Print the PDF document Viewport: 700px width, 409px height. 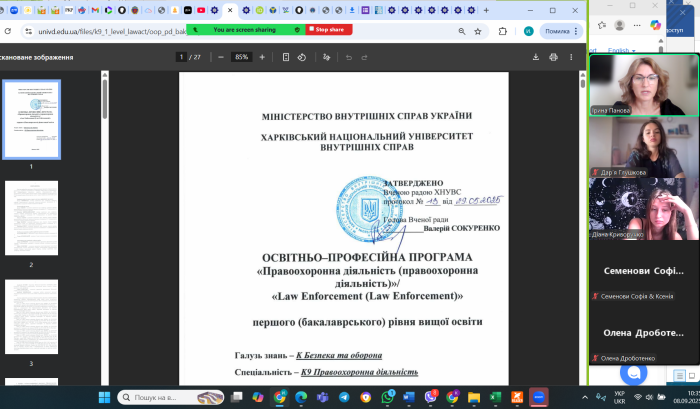555,57
